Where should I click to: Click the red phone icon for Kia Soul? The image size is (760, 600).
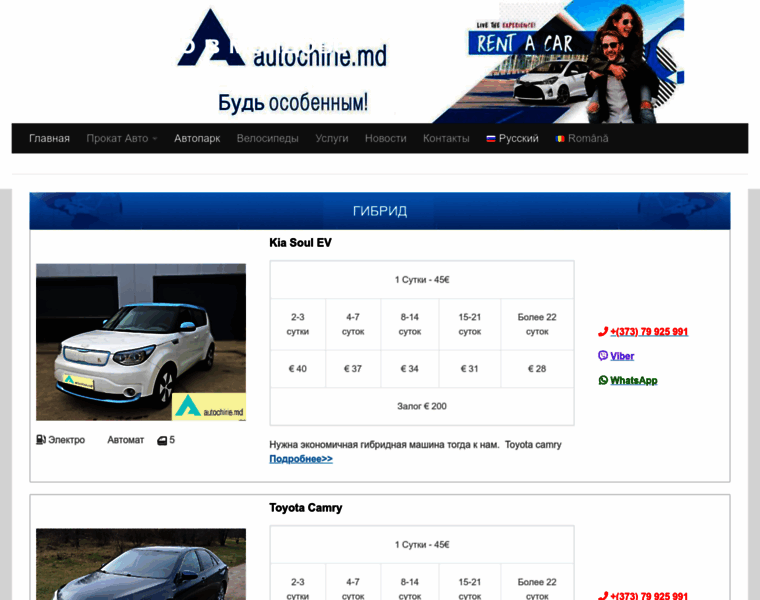[602, 332]
